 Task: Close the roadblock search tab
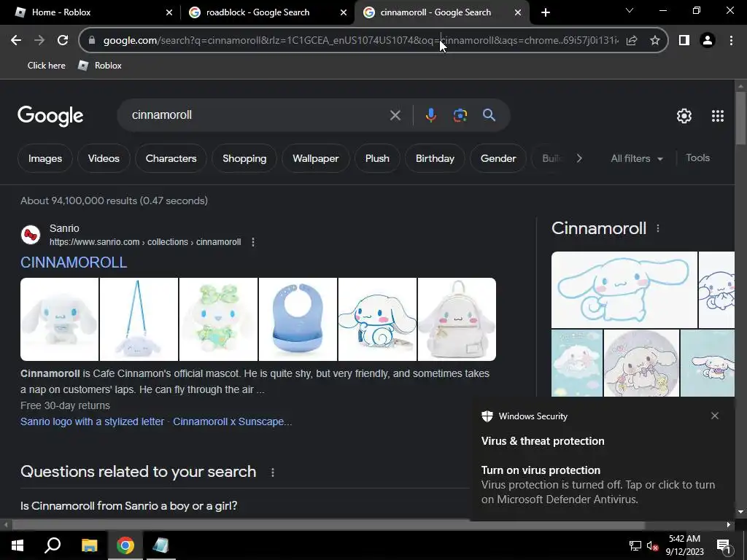344,12
